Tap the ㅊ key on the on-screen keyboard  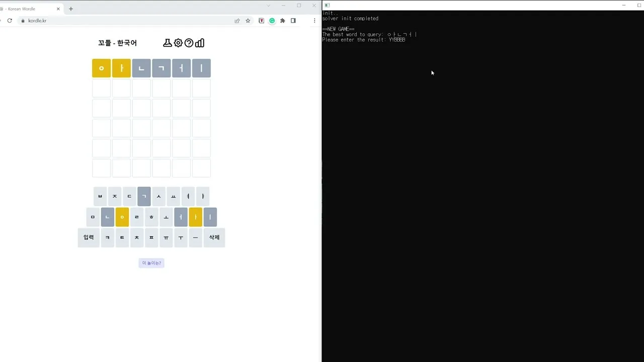click(137, 237)
